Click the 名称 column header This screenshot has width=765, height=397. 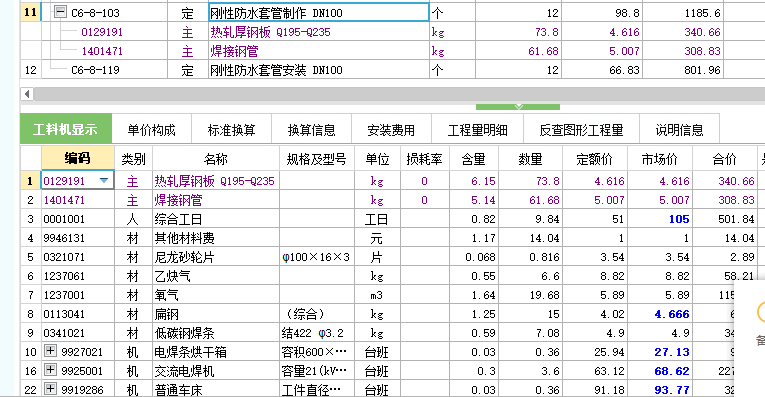coord(216,159)
